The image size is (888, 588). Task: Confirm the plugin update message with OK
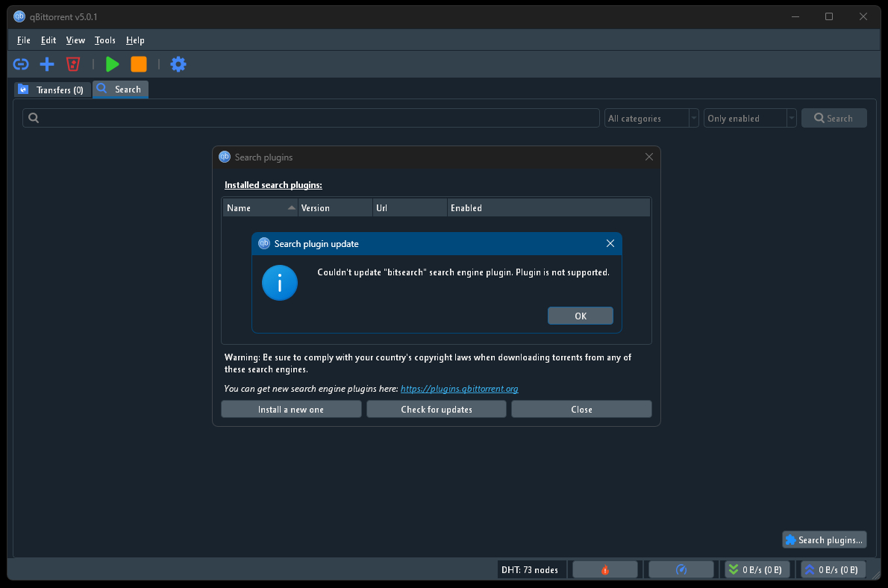(581, 316)
